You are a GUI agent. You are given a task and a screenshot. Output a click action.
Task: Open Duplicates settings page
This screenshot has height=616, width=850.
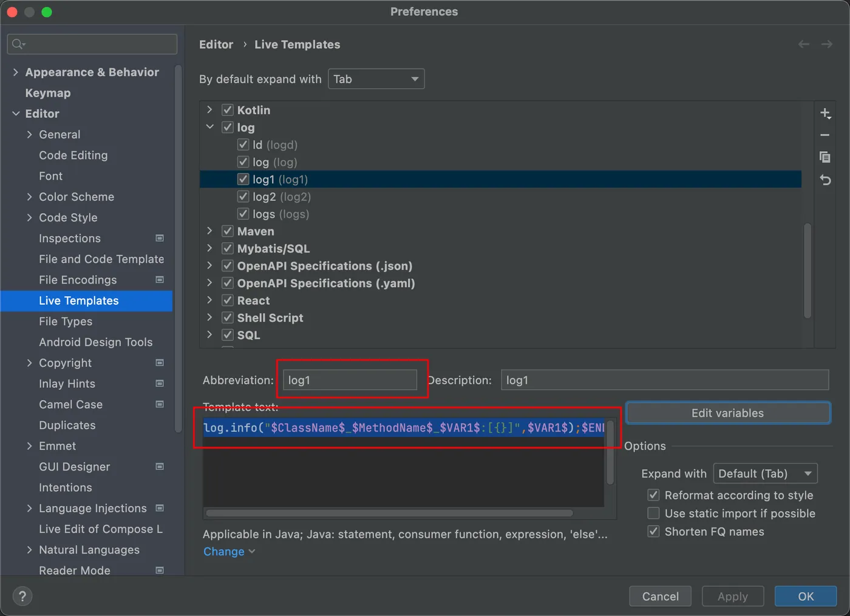(x=67, y=425)
